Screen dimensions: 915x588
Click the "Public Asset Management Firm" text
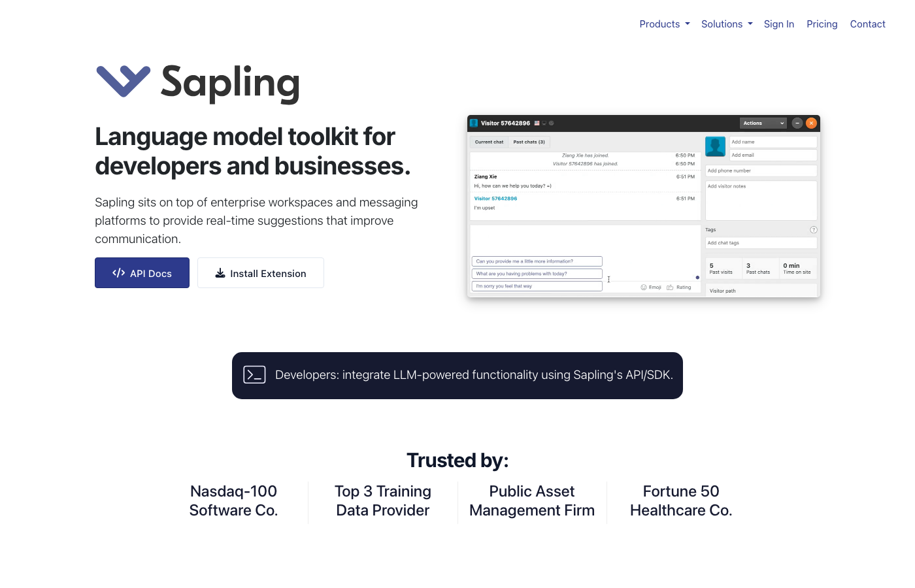coord(532,500)
